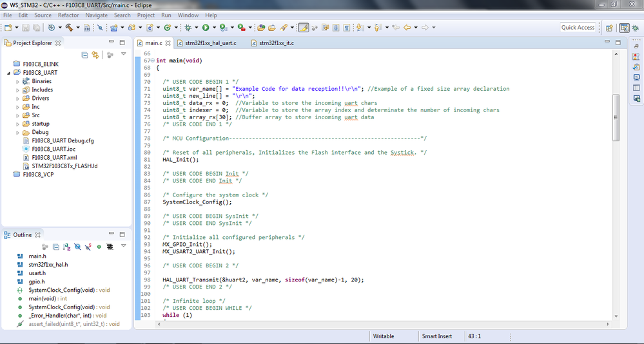Open Project Explorer View Menu triangle
644x344 pixels.
123,54
